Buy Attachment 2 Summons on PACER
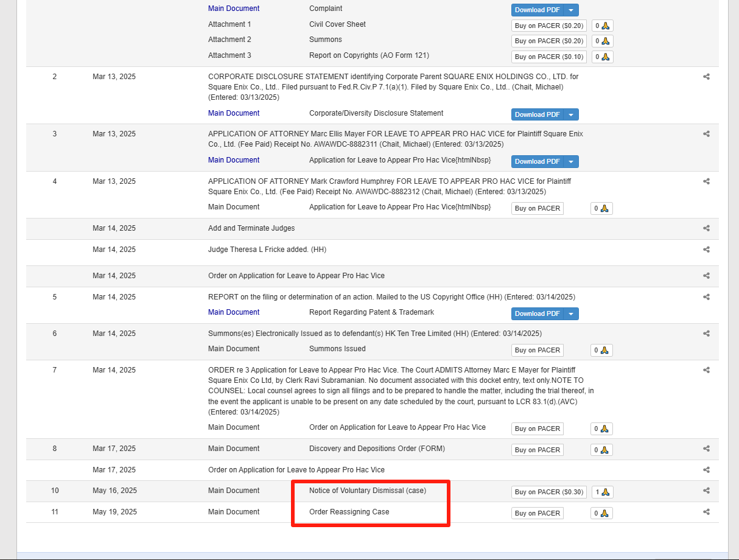The height and width of the screenshot is (560, 739). coord(549,41)
